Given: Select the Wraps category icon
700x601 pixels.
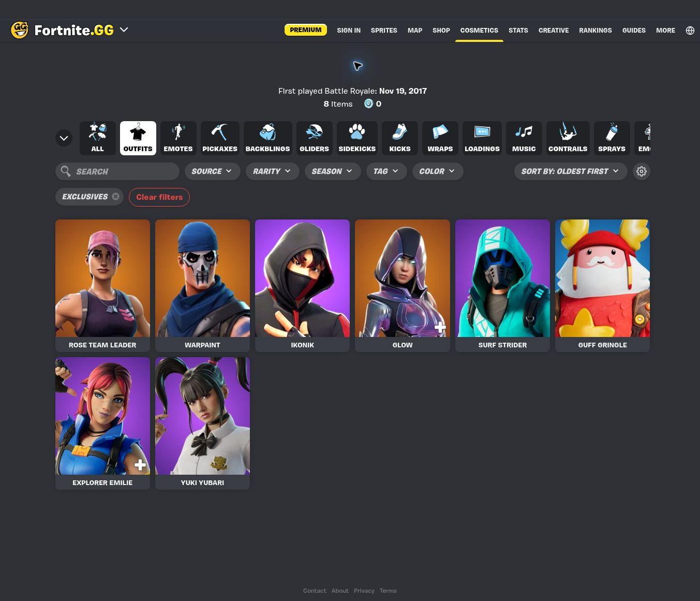Looking at the screenshot, I should click(440, 138).
